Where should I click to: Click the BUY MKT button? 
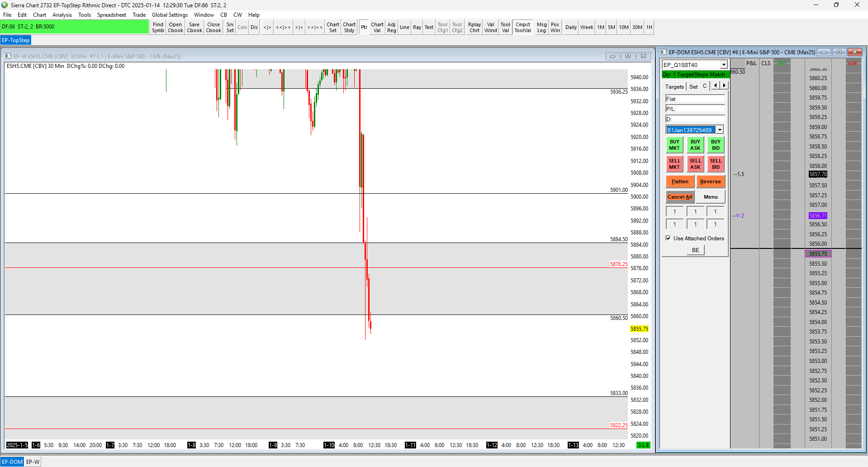pyautogui.click(x=674, y=145)
